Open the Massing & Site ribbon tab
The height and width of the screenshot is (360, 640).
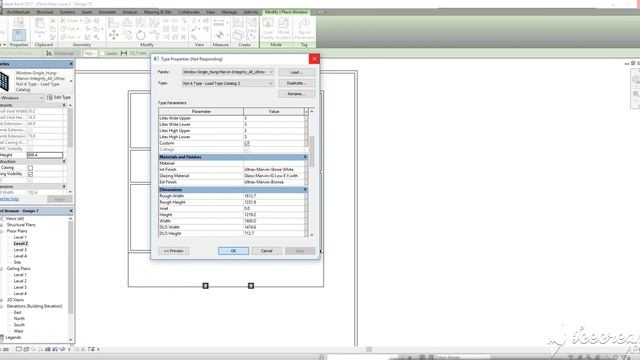[157, 12]
